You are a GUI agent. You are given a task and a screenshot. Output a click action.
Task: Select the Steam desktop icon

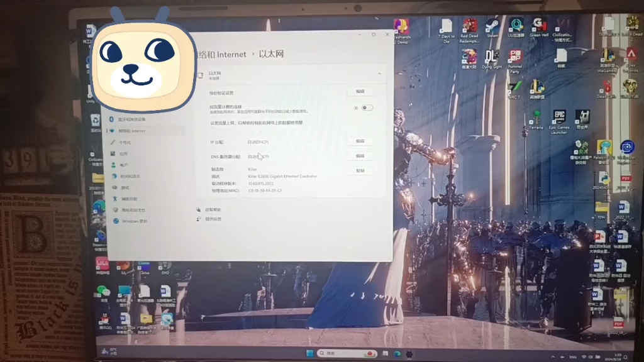pos(492,29)
